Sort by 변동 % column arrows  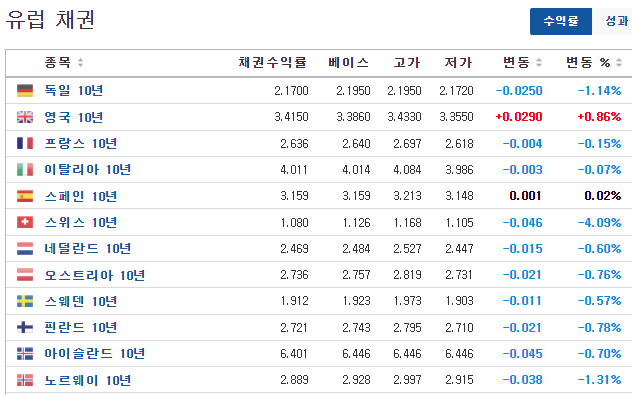619,62
